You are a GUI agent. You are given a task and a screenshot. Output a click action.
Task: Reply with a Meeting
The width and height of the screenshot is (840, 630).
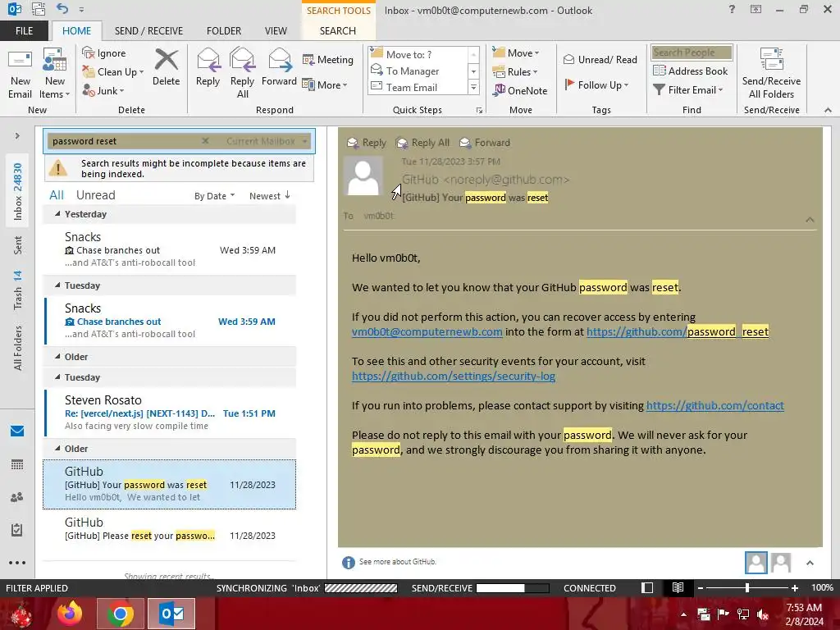click(328, 59)
